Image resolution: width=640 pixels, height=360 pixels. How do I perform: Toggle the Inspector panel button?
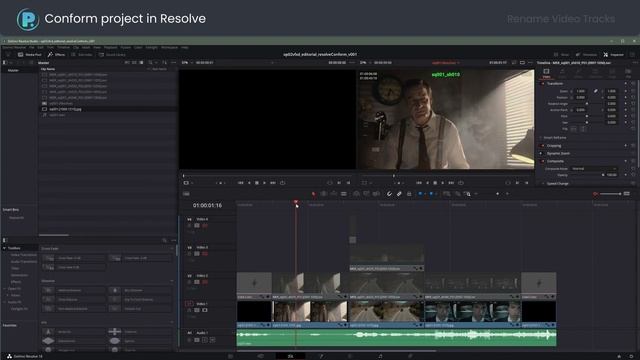pos(613,54)
